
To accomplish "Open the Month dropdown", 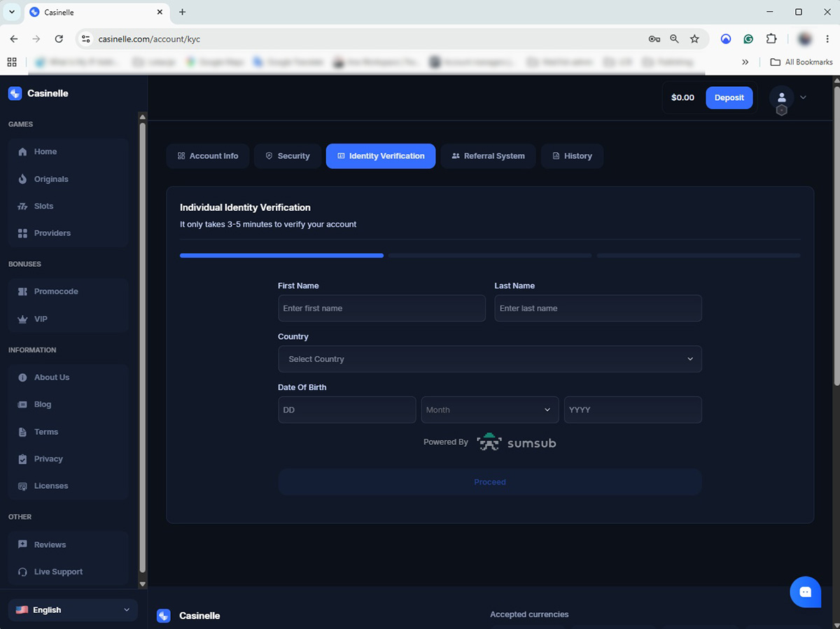I will click(x=490, y=410).
